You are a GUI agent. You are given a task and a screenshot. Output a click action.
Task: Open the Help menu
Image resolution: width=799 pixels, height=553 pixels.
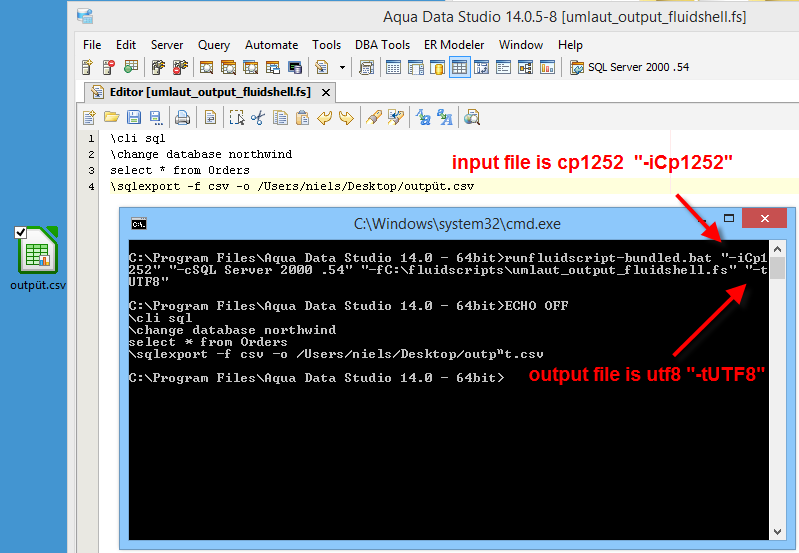click(x=570, y=45)
